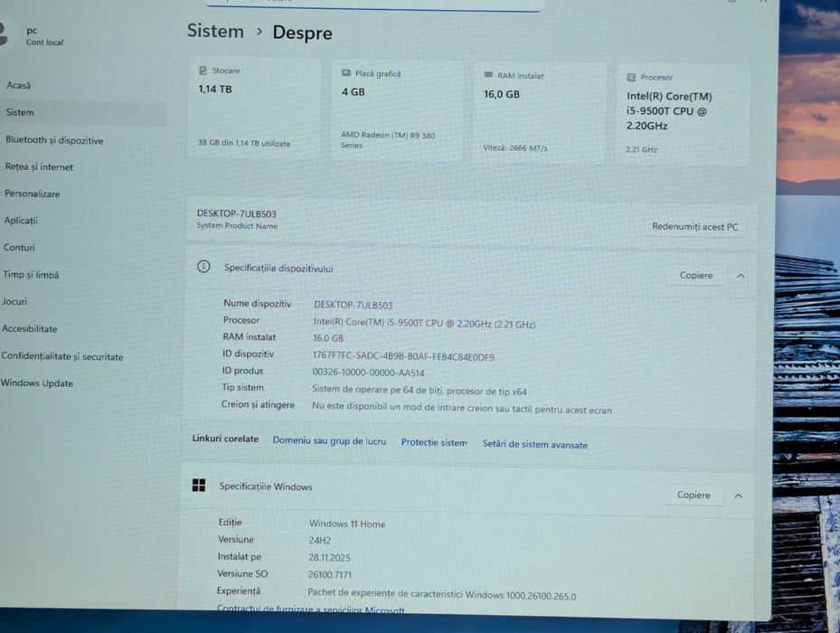Collapse the Specificațiile dispozitivului section
This screenshot has width=840, height=633.
pos(741,276)
